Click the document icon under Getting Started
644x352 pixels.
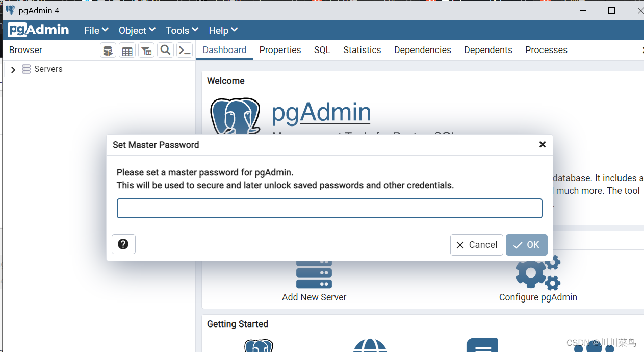point(482,345)
